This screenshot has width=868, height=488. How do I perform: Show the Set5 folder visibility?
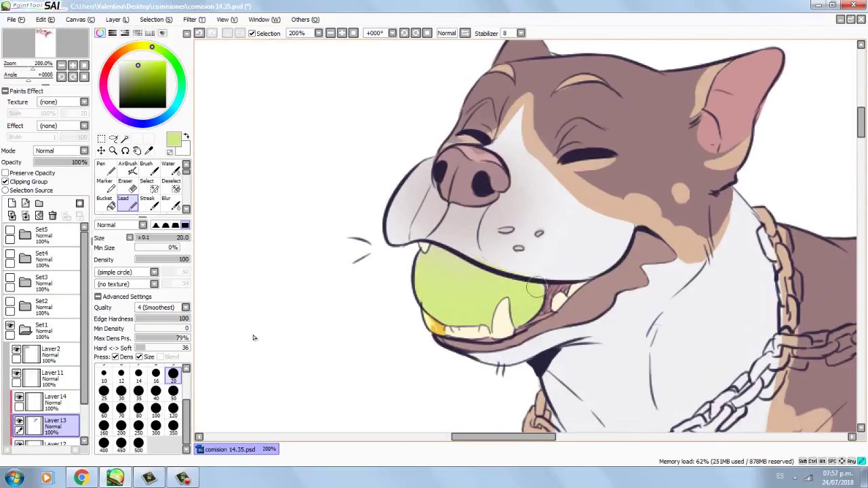pos(10,231)
